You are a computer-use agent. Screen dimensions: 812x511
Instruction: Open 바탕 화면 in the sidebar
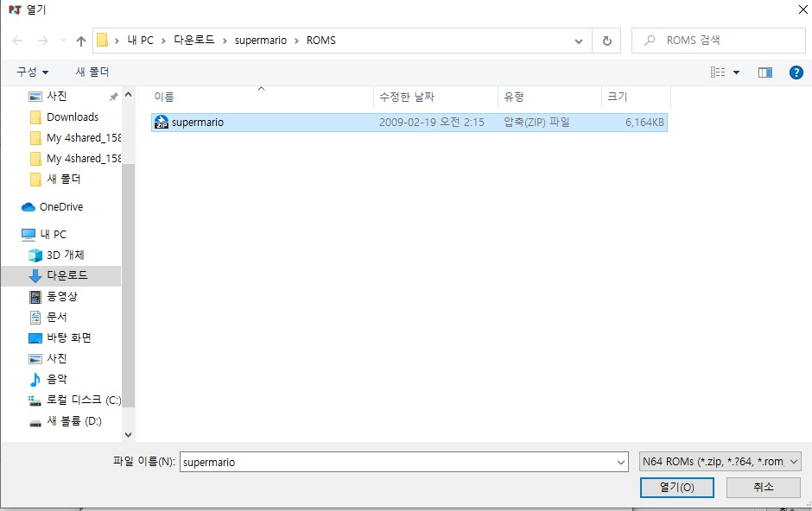tap(69, 338)
